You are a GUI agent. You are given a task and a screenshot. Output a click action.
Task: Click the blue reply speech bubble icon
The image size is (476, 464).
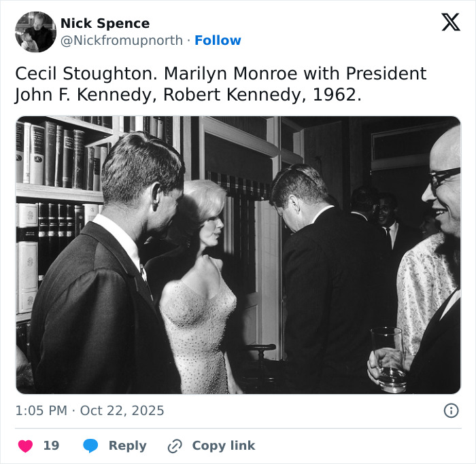coord(91,446)
